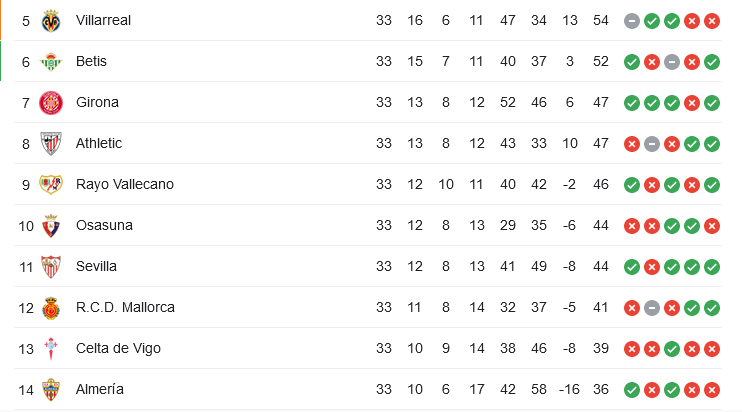Click the Rayo Vallecano crest
This screenshot has width=742, height=412.
pyautogui.click(x=51, y=184)
